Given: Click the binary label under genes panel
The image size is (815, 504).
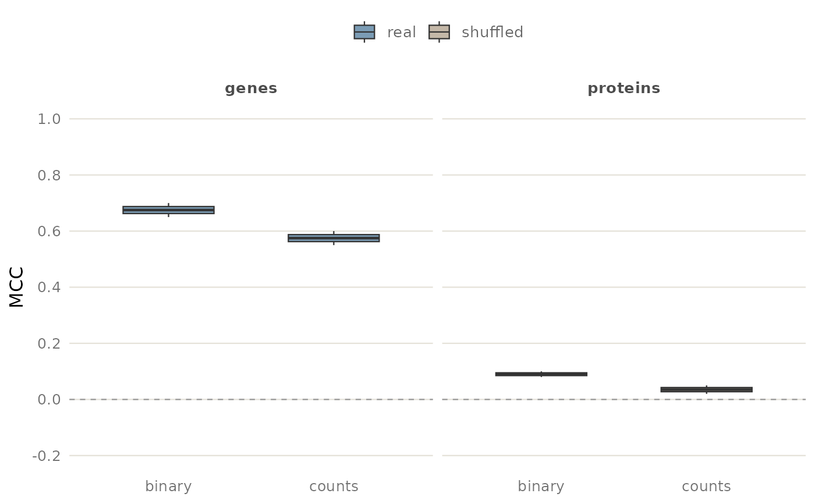Looking at the screenshot, I should tap(168, 486).
